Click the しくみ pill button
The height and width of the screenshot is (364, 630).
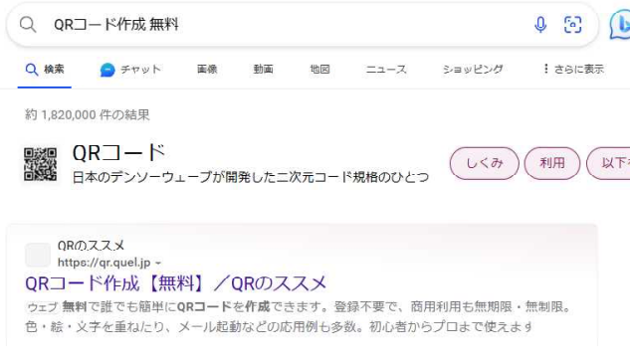tap(484, 163)
